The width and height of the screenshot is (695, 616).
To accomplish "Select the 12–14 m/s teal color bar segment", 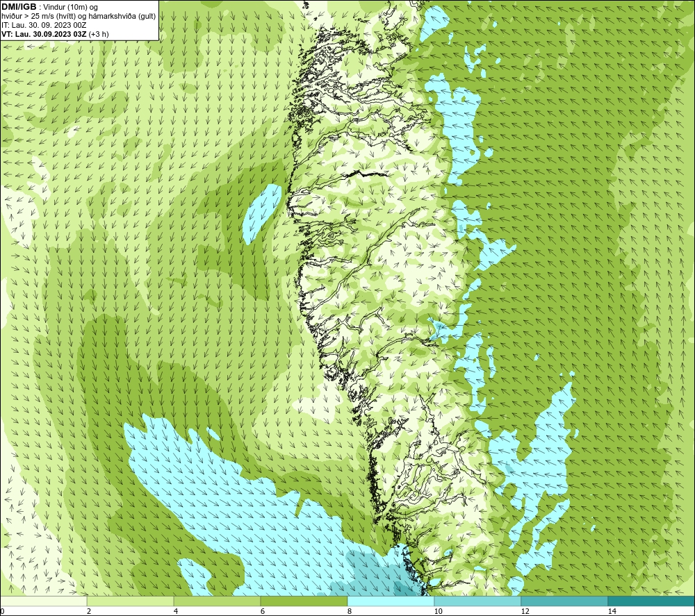I will click(x=564, y=601).
